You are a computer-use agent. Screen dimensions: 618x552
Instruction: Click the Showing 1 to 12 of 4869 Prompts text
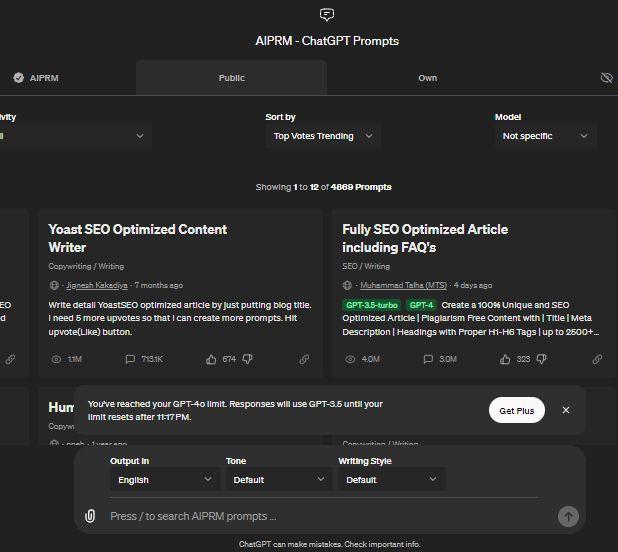click(x=324, y=187)
